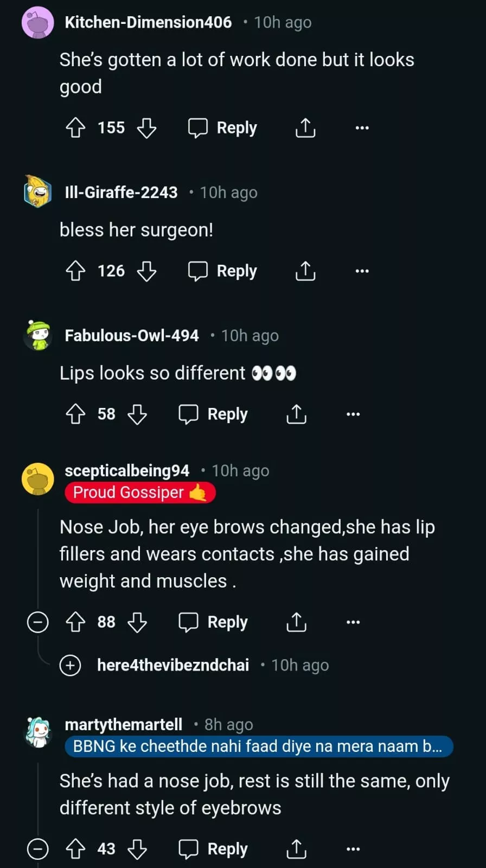Collapse scepticalbeing94's comment thread
486x868 pixels.
pos(38,622)
